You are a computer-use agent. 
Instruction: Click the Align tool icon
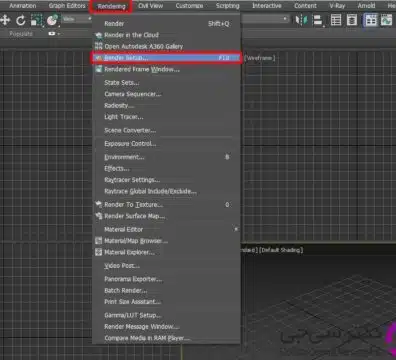point(318,20)
